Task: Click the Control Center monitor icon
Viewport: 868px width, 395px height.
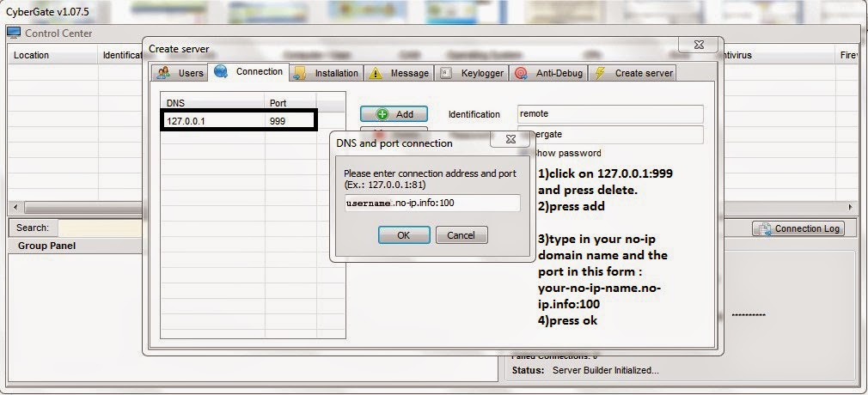Action: point(14,33)
